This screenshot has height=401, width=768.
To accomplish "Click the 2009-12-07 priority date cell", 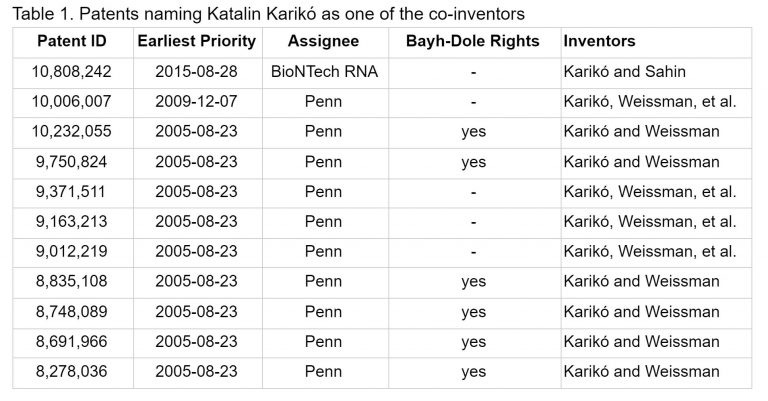I will click(197, 102).
